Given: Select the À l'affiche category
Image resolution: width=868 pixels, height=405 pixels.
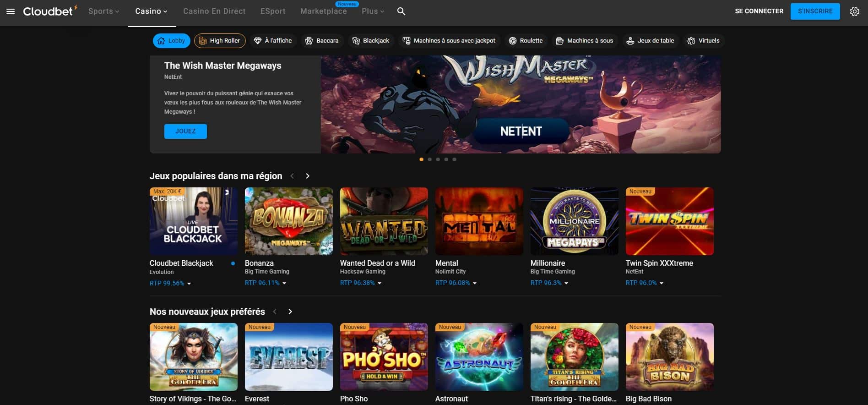Looking at the screenshot, I should point(273,41).
